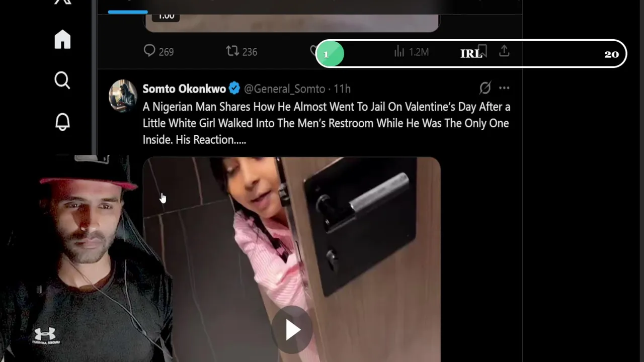Open Somto Okonkwo's profile picture
The height and width of the screenshot is (362, 644).
coord(123,96)
